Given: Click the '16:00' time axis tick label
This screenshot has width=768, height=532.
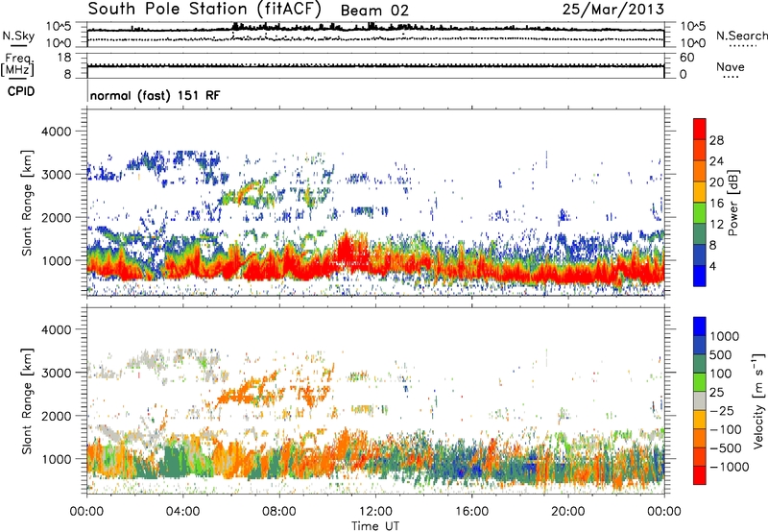Looking at the screenshot, I should 471,512.
